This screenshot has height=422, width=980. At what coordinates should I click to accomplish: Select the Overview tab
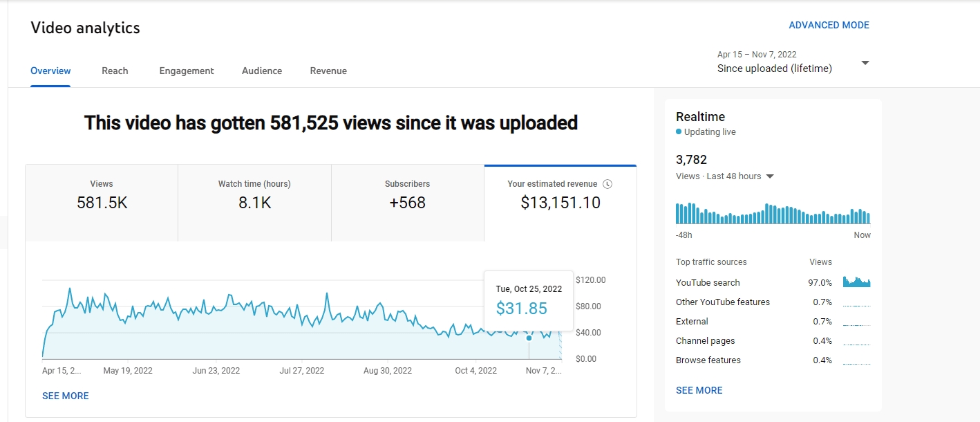click(x=50, y=71)
